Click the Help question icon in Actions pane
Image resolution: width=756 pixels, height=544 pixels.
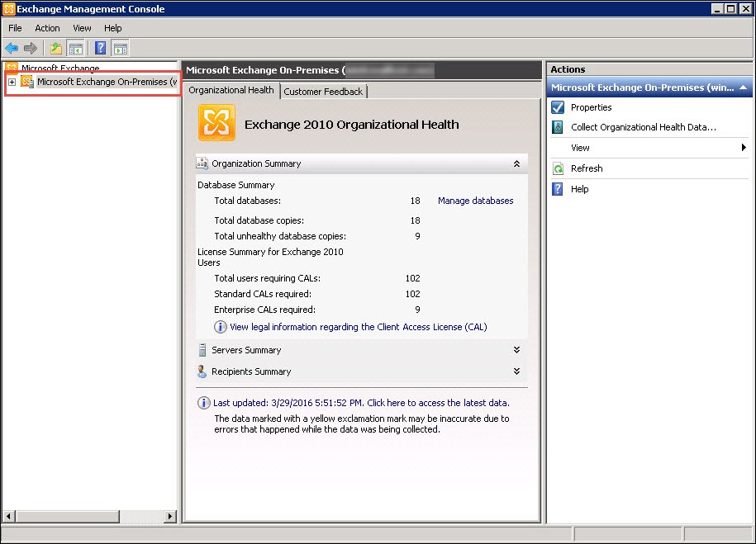coord(558,189)
